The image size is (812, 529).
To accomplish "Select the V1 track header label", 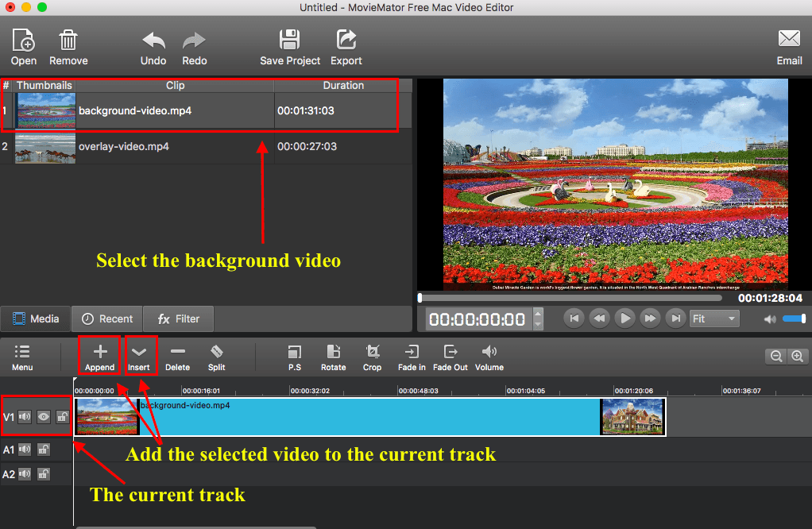I will pos(9,417).
